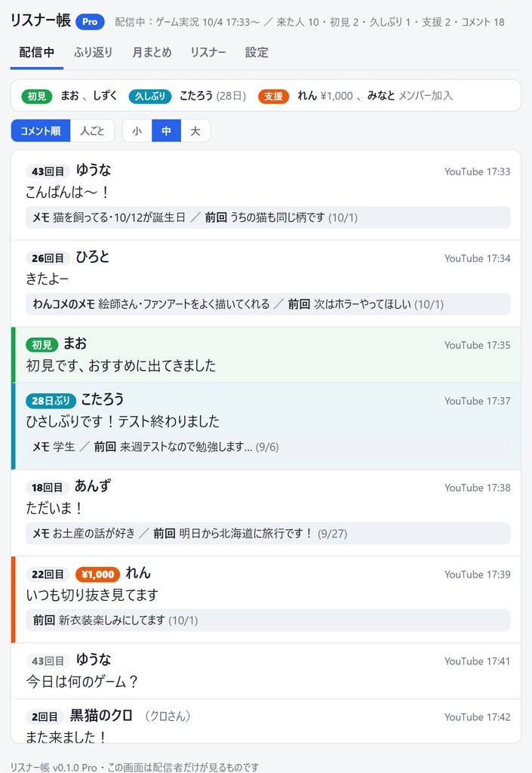The image size is (532, 773).
Task: Click the YouTube 17:42 timestamp
Action: [478, 717]
